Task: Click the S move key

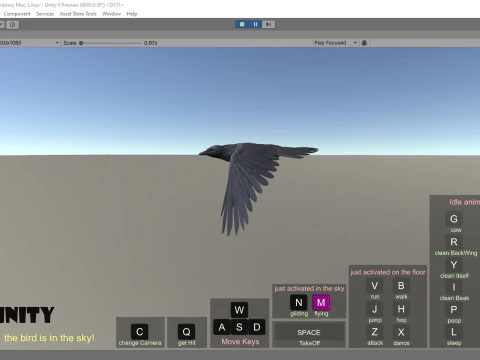Action: 239,327
